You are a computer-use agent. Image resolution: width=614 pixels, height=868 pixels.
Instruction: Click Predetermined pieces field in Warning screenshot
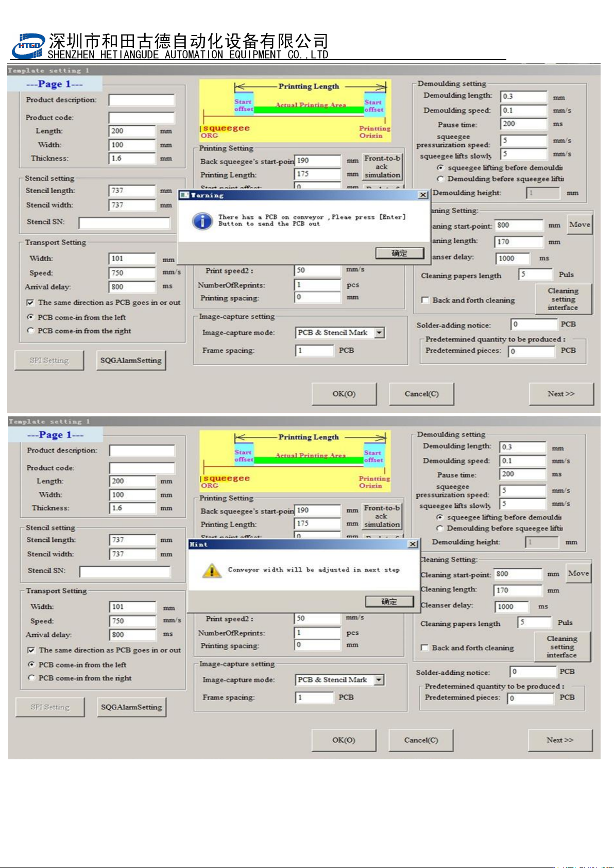[532, 351]
